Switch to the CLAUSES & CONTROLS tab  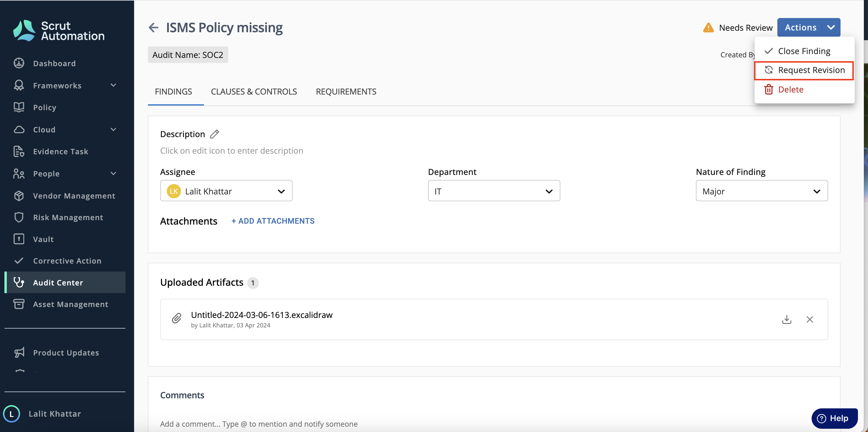point(254,91)
